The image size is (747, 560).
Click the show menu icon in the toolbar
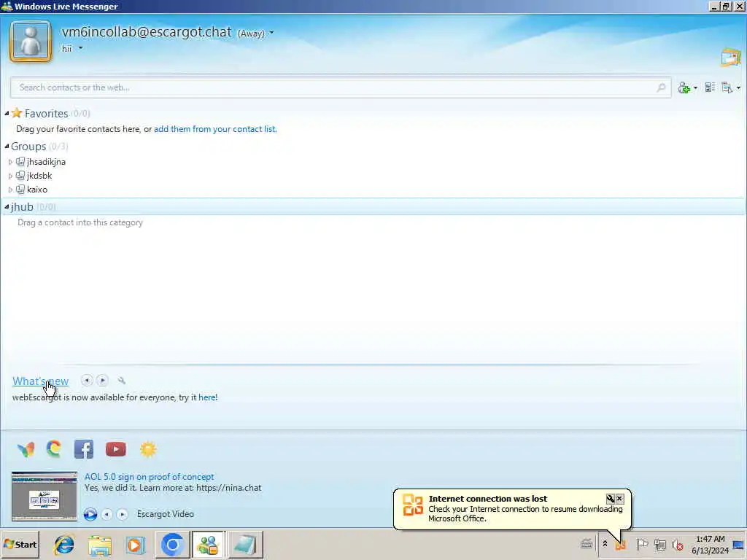click(x=727, y=87)
